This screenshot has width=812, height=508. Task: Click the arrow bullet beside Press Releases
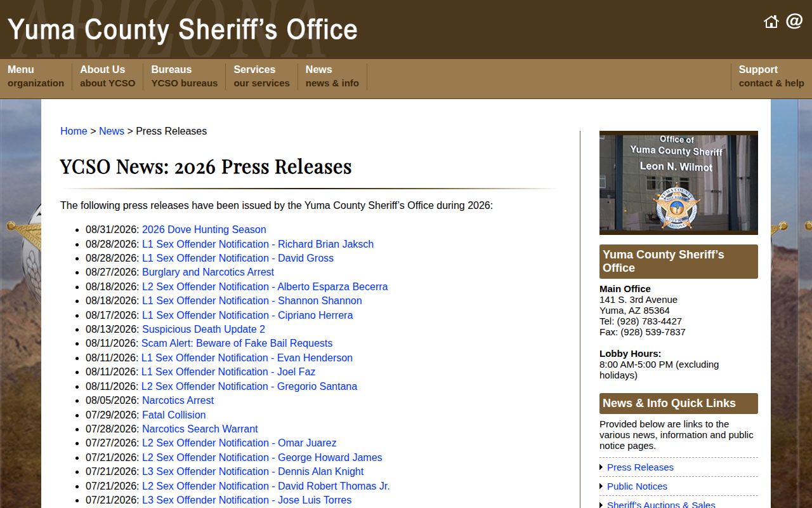click(x=601, y=468)
